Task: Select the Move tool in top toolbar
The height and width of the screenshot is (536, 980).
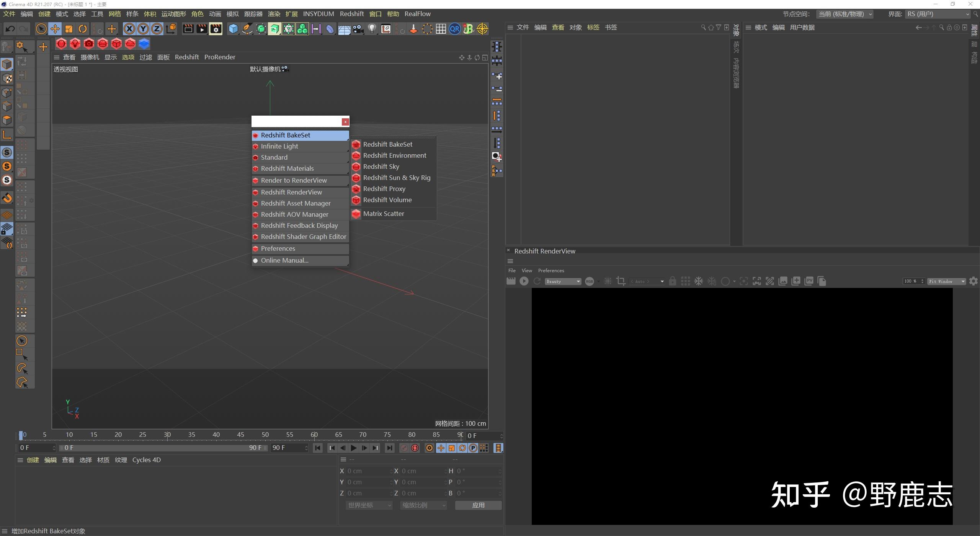Action: 55,29
